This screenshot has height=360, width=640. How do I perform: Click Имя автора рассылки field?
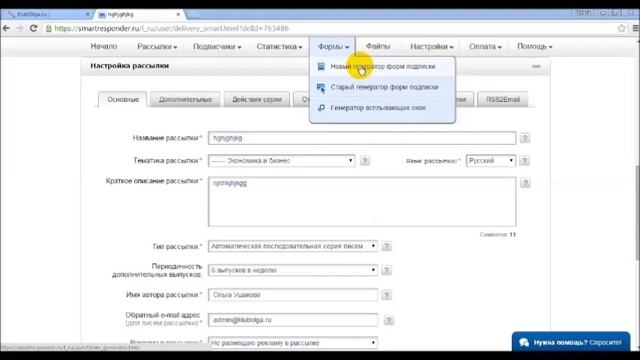coord(293,295)
